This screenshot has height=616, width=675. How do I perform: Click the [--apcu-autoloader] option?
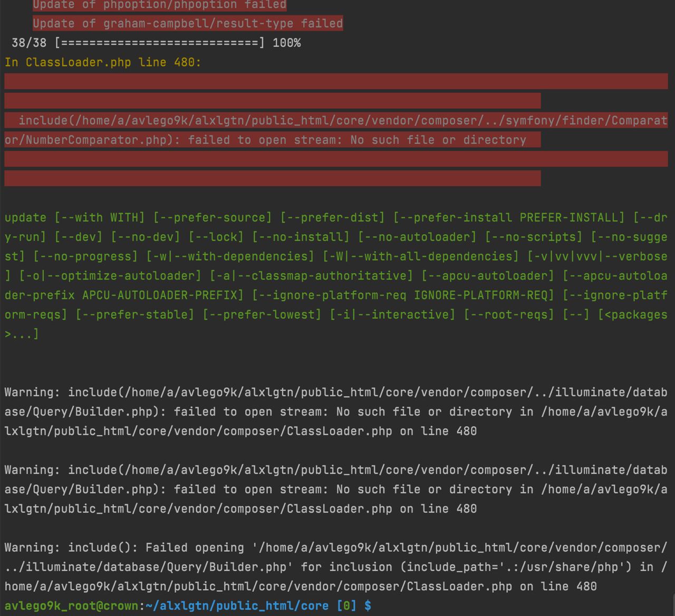point(488,276)
